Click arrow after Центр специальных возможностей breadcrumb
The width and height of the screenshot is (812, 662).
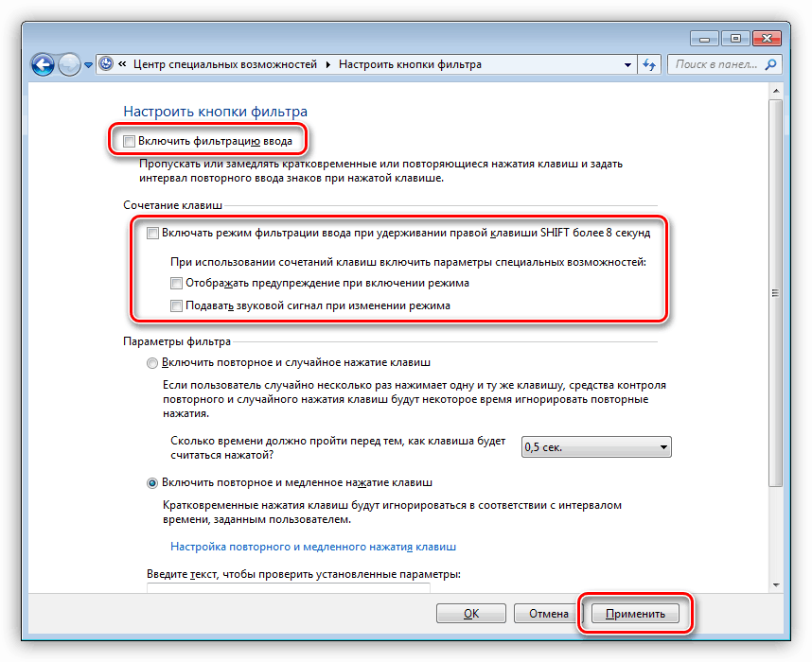click(327, 64)
